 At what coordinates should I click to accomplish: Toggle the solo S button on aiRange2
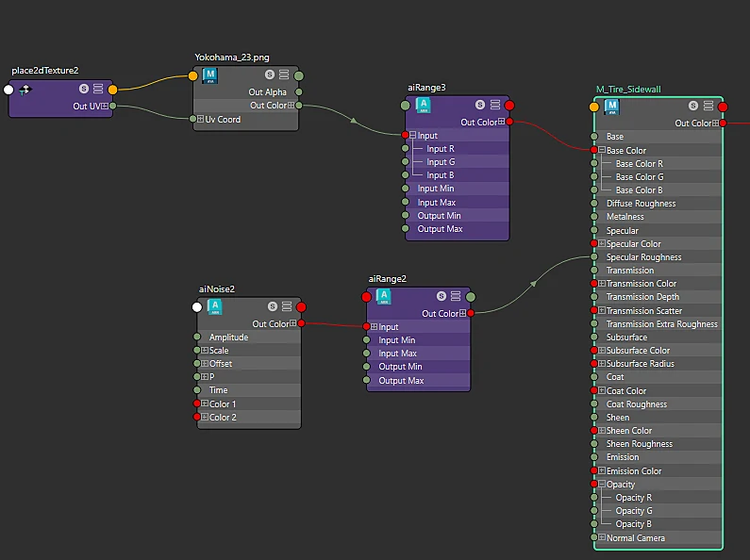point(441,296)
